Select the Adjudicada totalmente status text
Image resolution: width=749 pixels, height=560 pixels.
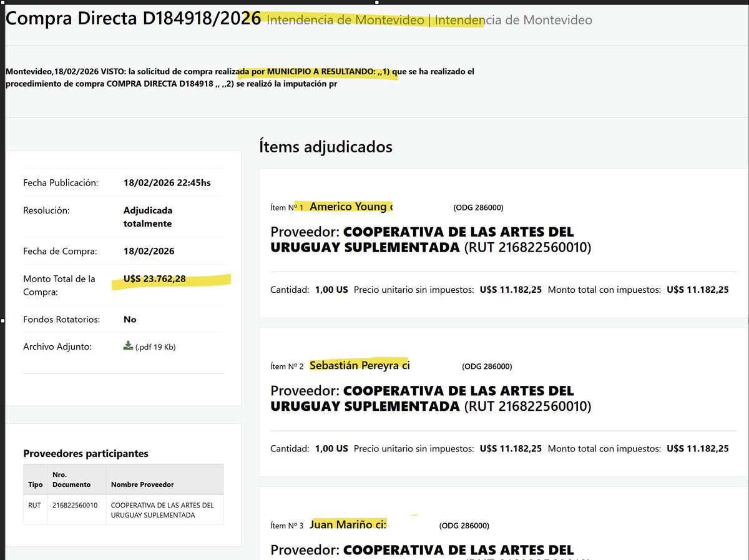click(x=148, y=217)
